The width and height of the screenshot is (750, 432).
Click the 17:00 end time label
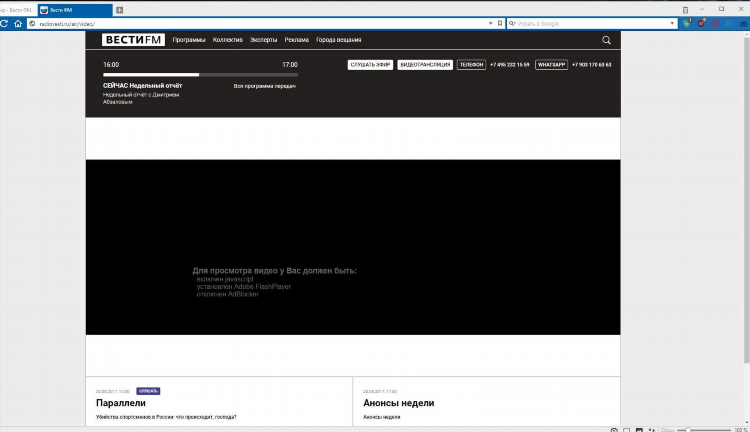pyautogui.click(x=290, y=65)
